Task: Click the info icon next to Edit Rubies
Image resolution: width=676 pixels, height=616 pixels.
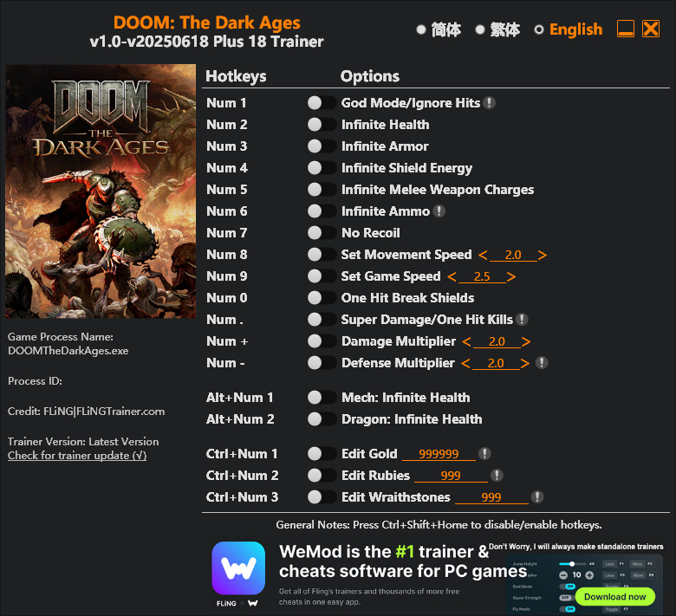Action: [x=497, y=476]
